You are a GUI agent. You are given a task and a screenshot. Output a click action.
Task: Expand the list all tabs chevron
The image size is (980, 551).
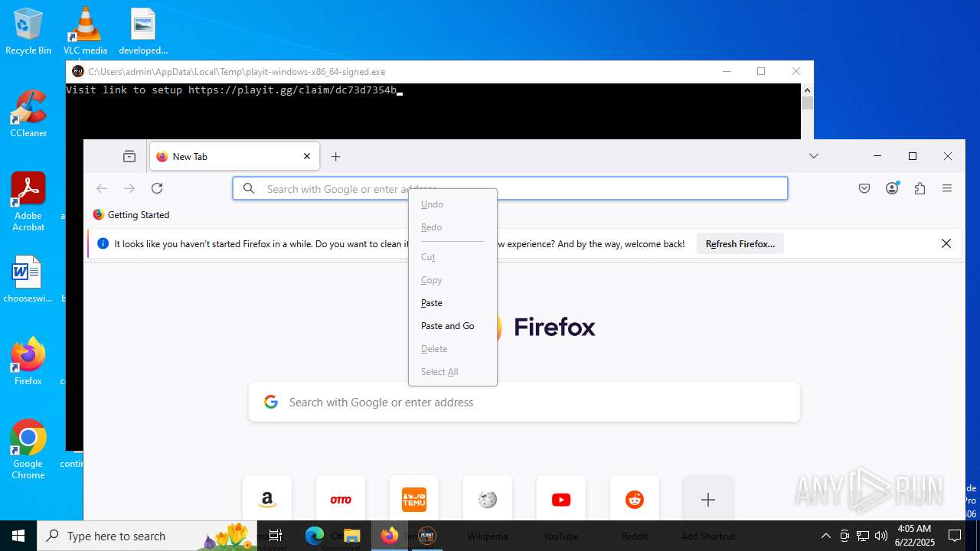pyautogui.click(x=814, y=156)
